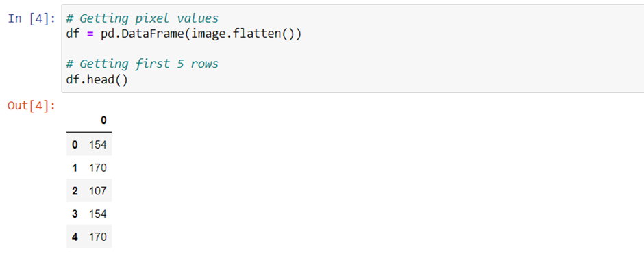
Task: Select the row index 0 cell
Action: tap(75, 144)
